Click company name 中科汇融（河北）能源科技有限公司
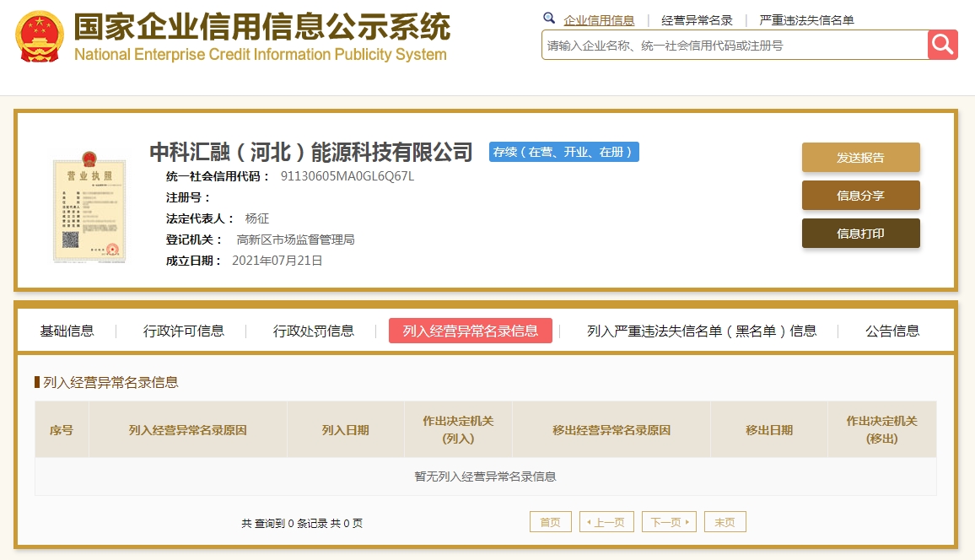 click(x=311, y=153)
